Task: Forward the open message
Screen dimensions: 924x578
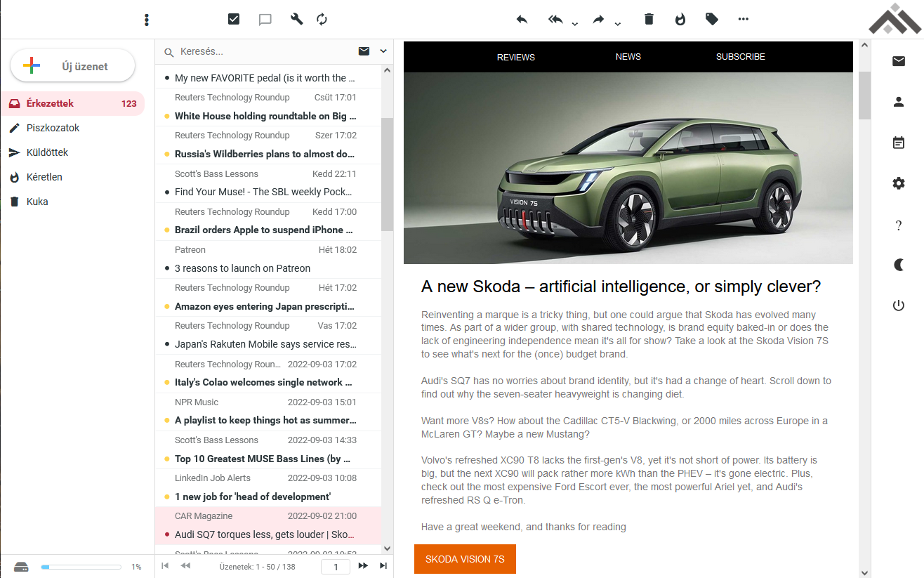Action: [x=599, y=19]
